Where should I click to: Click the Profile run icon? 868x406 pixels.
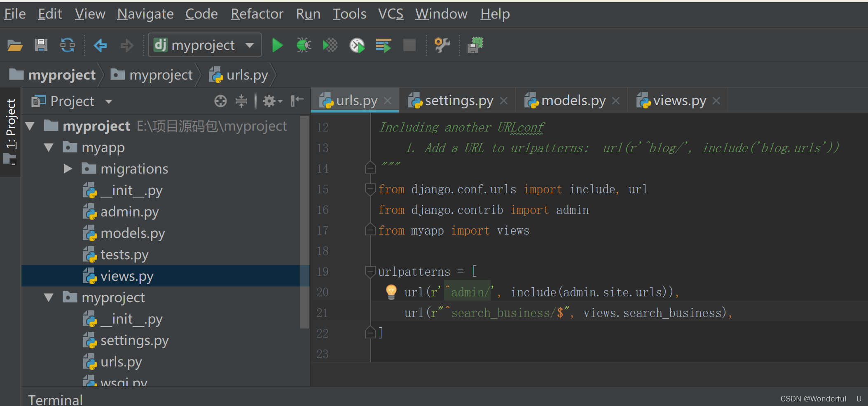click(357, 45)
